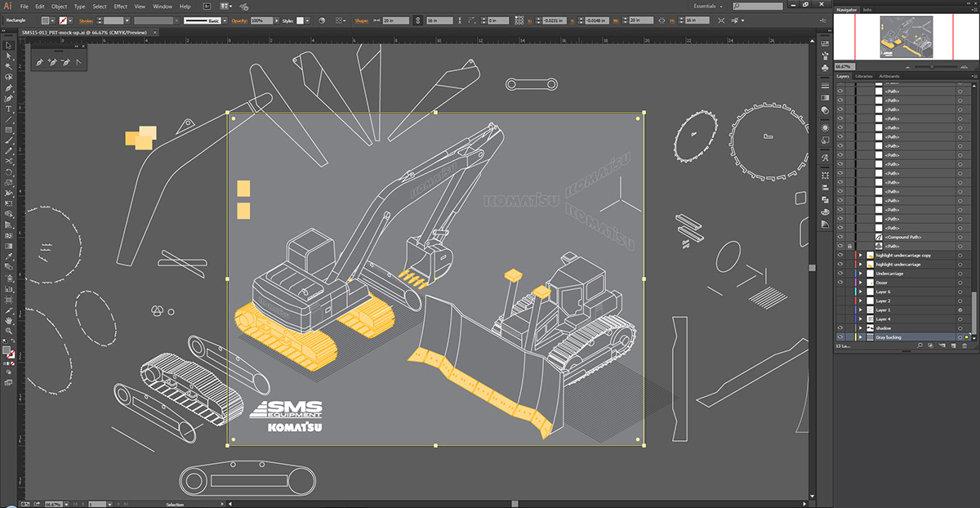Click the reference point locator grid
Image resolution: width=980 pixels, height=508 pixels.
click(x=521, y=20)
